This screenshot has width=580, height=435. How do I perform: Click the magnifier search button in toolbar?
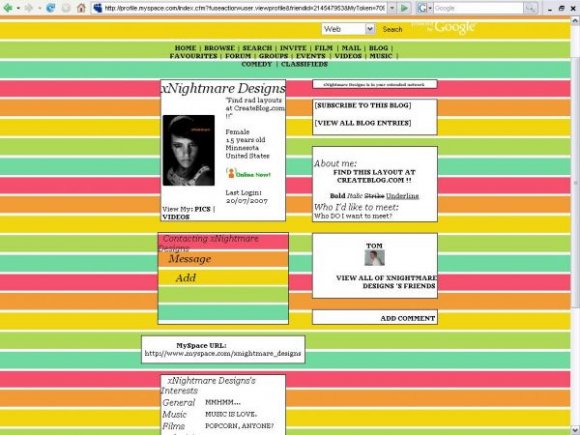530,8
